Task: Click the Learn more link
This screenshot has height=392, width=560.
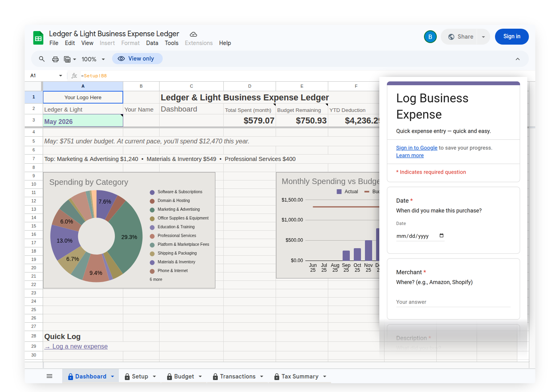Action: 410,155
